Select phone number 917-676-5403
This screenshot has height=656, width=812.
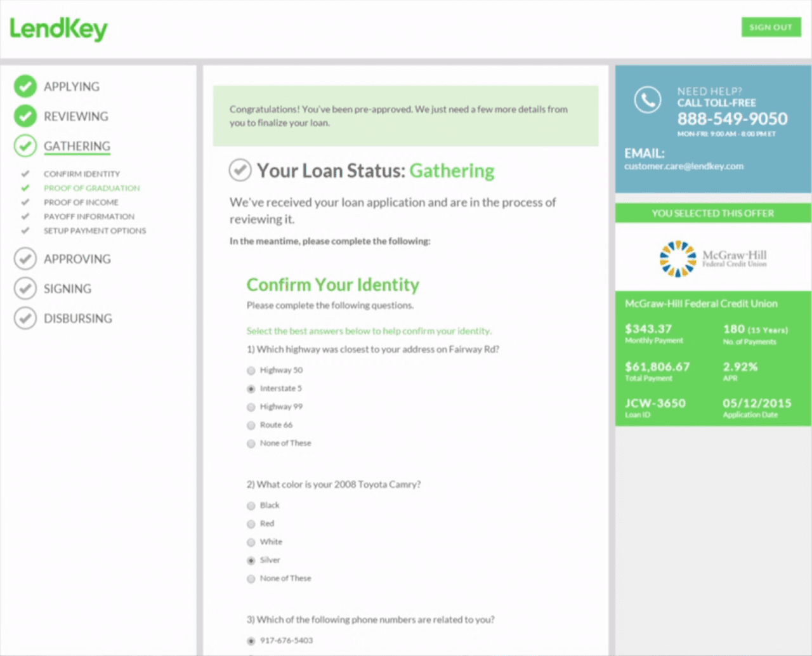pyautogui.click(x=251, y=641)
